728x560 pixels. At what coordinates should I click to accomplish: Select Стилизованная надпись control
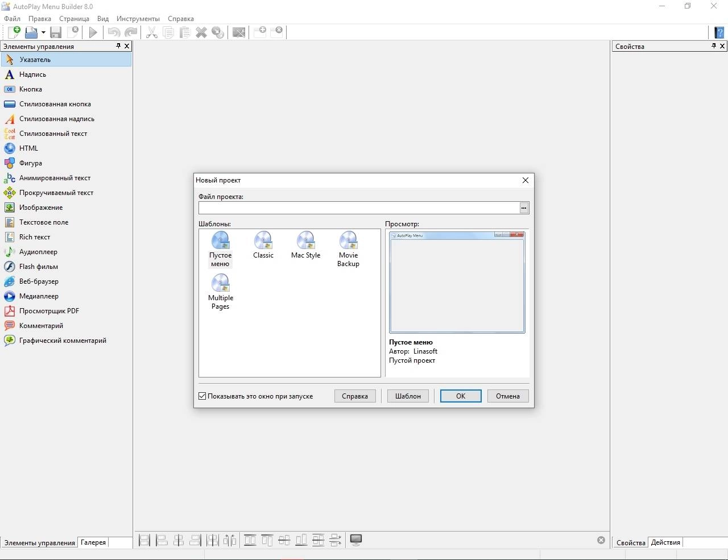(66, 119)
